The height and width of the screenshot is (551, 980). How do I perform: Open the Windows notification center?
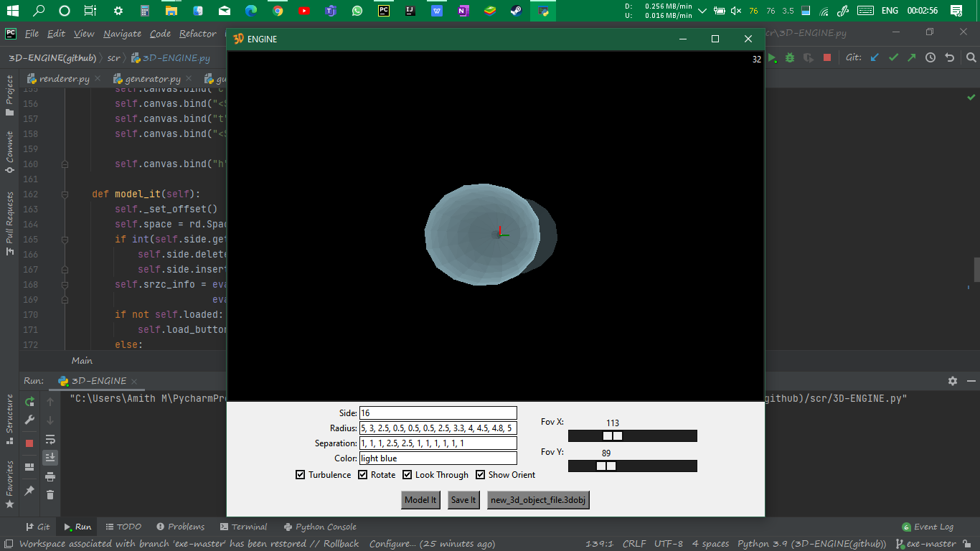pyautogui.click(x=956, y=11)
